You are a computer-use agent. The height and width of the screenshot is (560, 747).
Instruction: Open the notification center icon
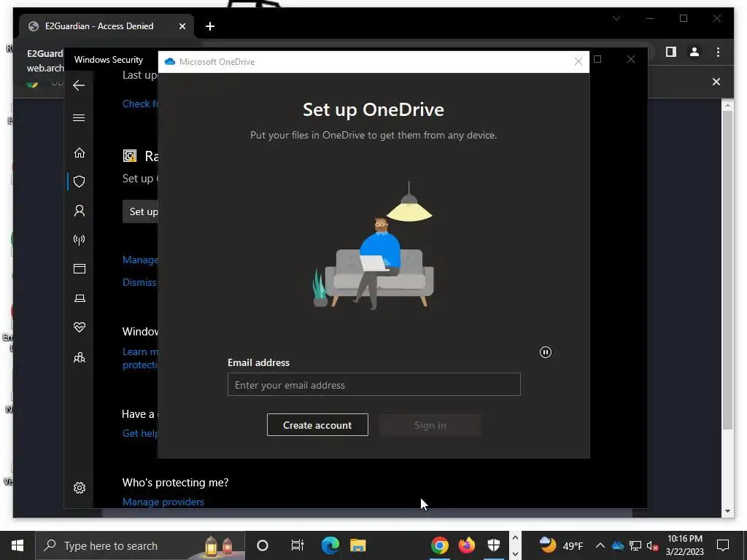coord(723,545)
